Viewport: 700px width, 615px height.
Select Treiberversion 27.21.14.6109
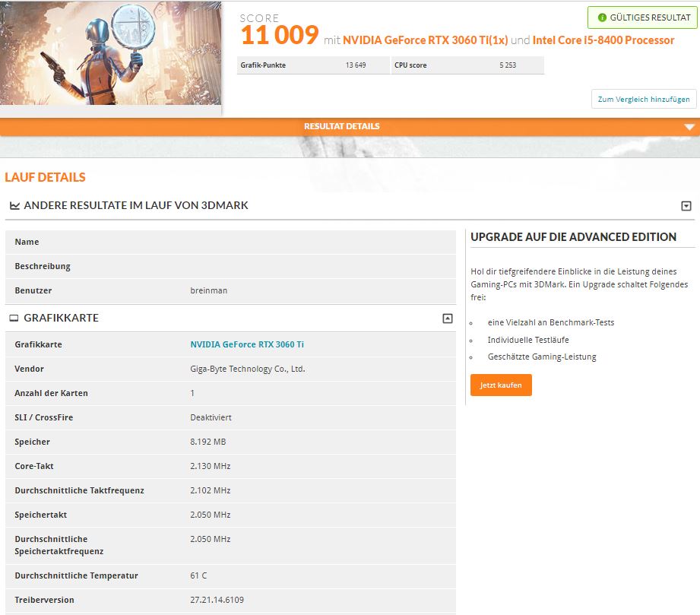[217, 600]
